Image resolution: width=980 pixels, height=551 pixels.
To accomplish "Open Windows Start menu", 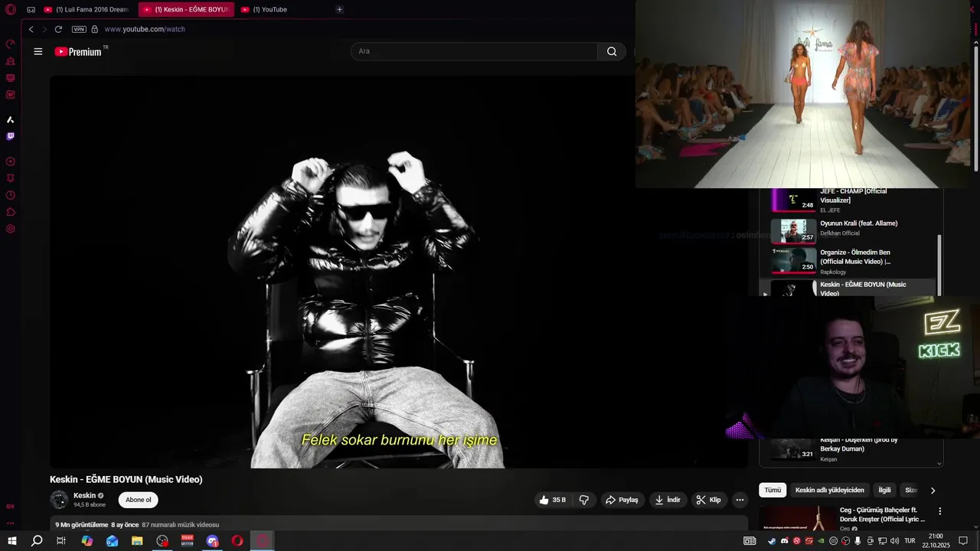I will point(11,541).
